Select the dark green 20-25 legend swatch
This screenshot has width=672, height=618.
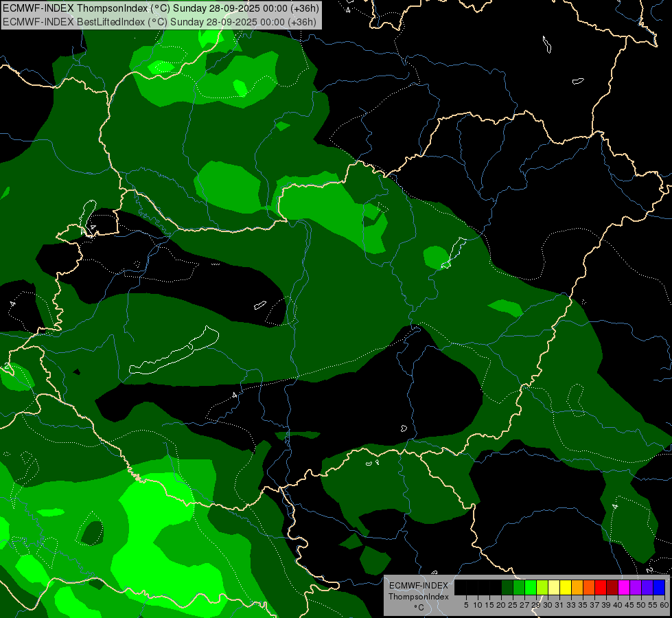pos(507,587)
